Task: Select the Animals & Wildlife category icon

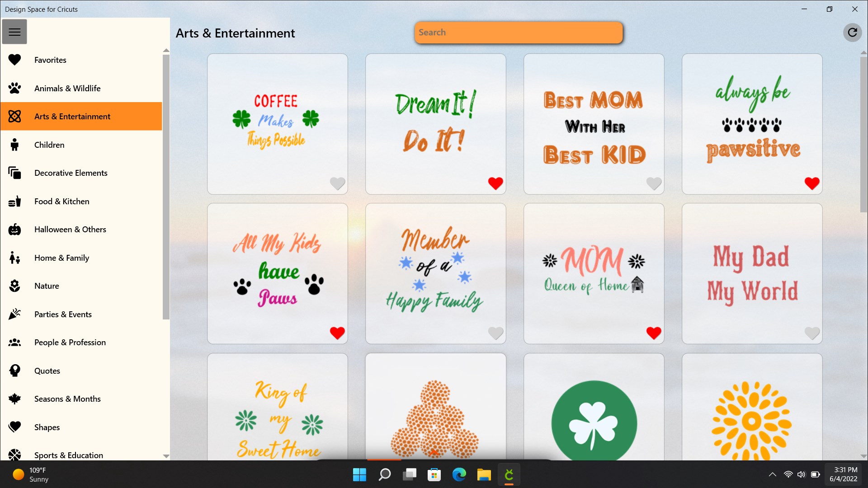Action: point(14,88)
